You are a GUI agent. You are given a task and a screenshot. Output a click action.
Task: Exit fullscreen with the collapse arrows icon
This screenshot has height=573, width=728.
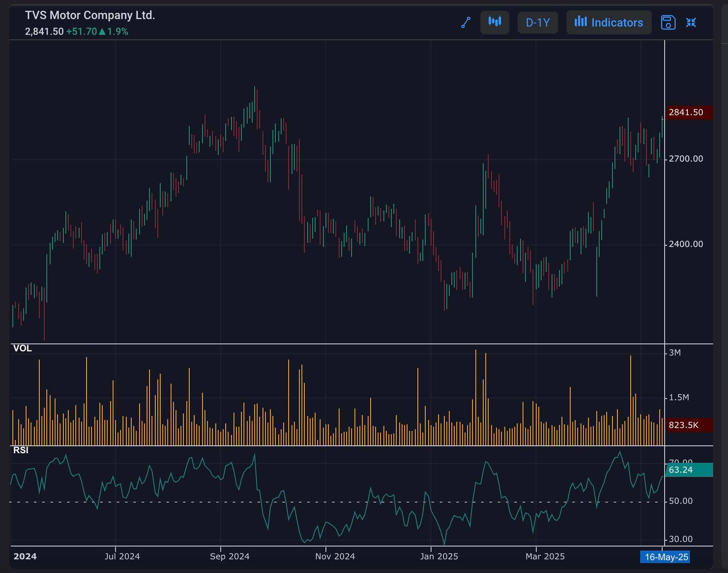(691, 22)
